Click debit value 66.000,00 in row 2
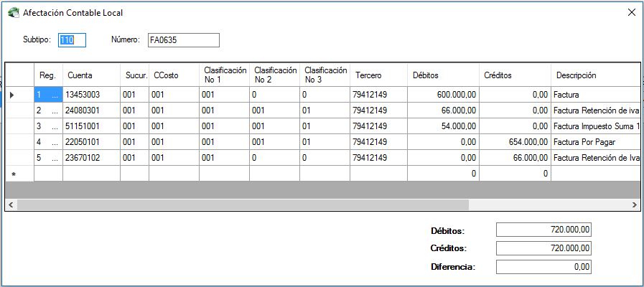644x287 pixels. [443, 110]
